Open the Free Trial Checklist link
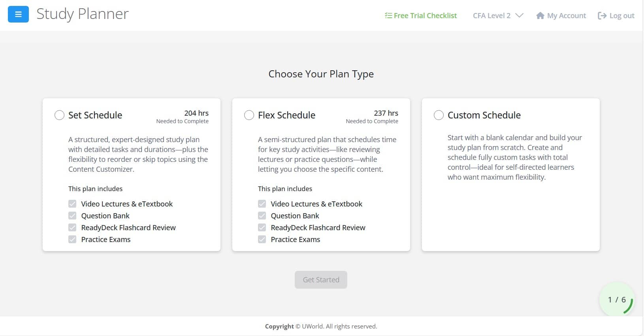 tap(425, 16)
